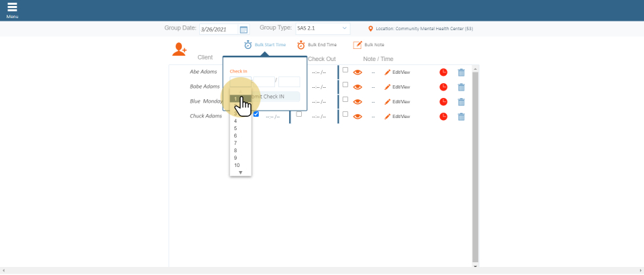The height and width of the screenshot is (275, 644).
Task: Click the trash icon for Babe Adams
Action: 461,87
